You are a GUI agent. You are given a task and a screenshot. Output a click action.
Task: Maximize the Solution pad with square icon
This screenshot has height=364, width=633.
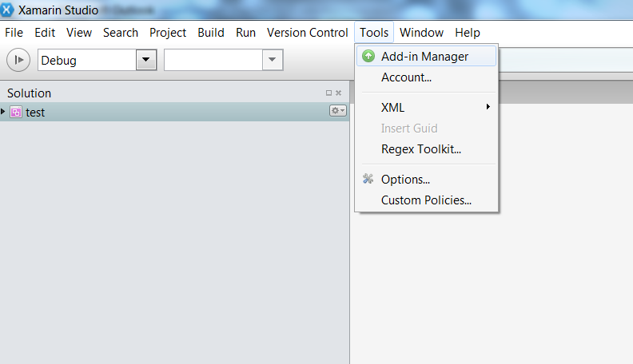pos(328,93)
